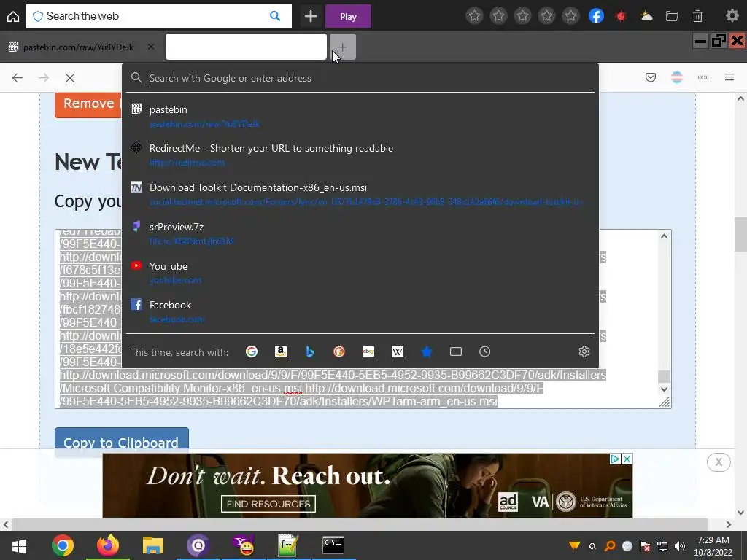Search this time with Google
747x560 pixels.
click(x=252, y=351)
